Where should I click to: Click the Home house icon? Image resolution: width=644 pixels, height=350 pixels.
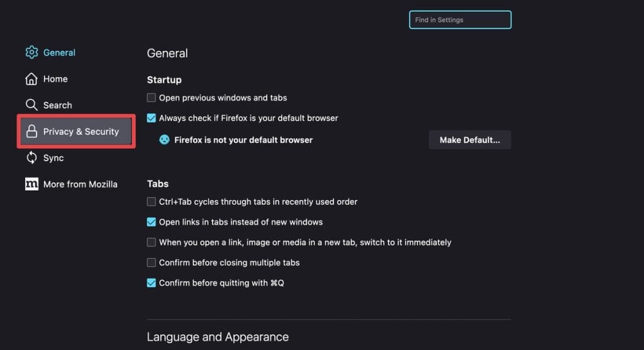pyautogui.click(x=31, y=79)
